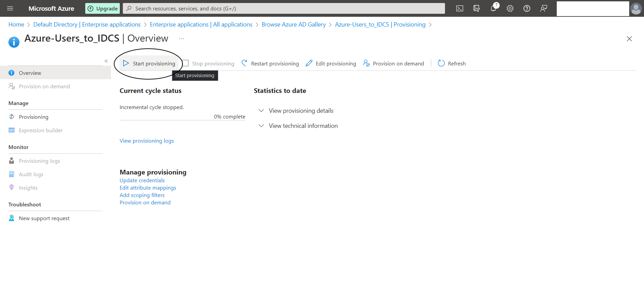Open the Directories and subscriptions filter icon

click(x=477, y=8)
